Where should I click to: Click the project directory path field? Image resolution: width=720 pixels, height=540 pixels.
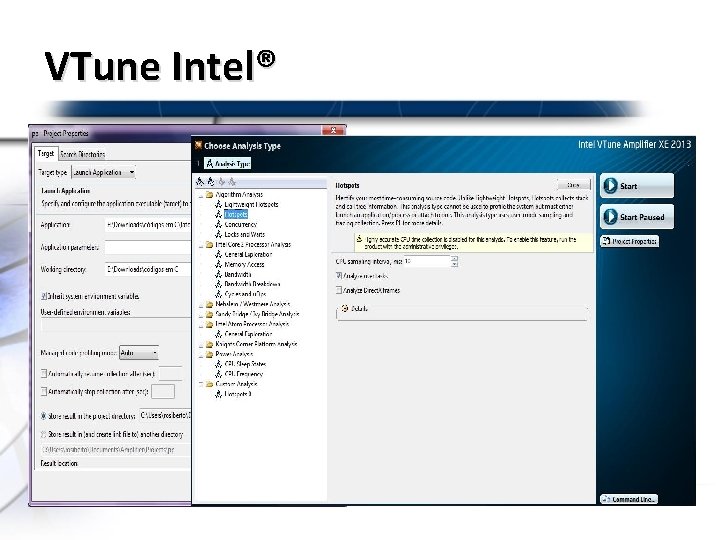coord(165,416)
